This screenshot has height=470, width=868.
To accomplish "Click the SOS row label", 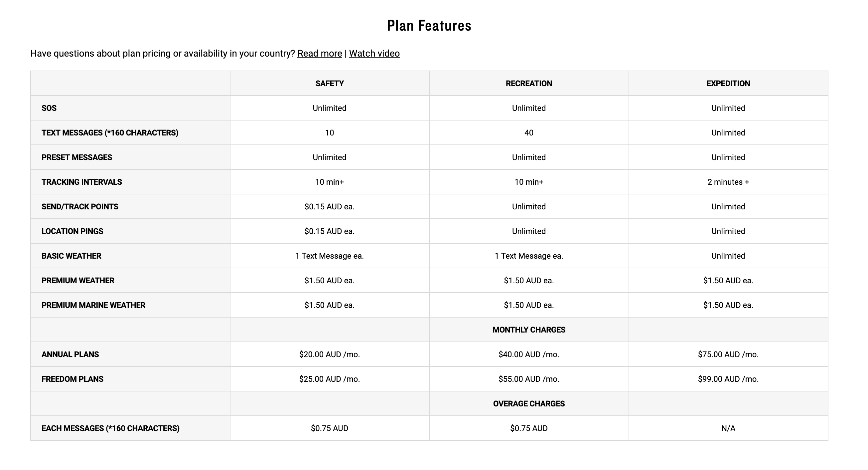I will point(49,108).
